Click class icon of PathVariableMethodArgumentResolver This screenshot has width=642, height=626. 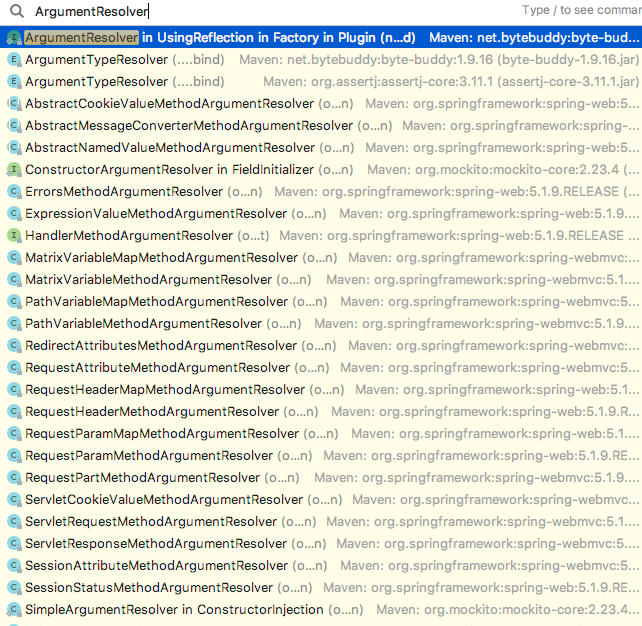coord(14,323)
